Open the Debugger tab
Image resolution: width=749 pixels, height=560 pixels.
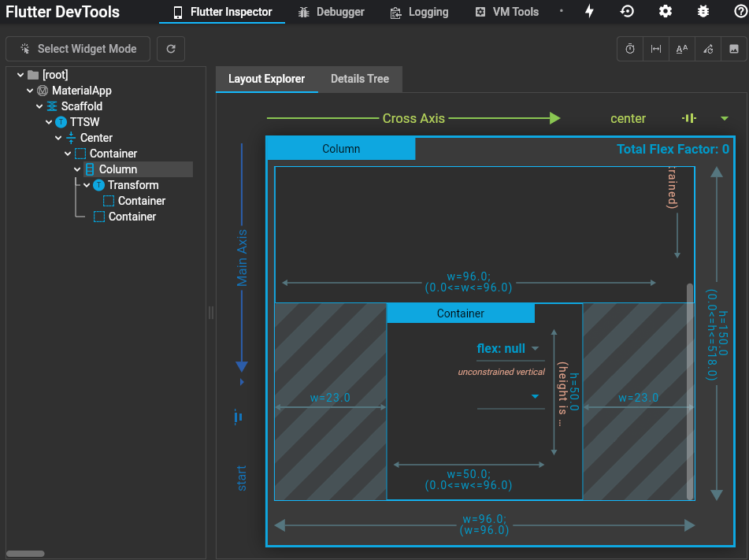[331, 12]
